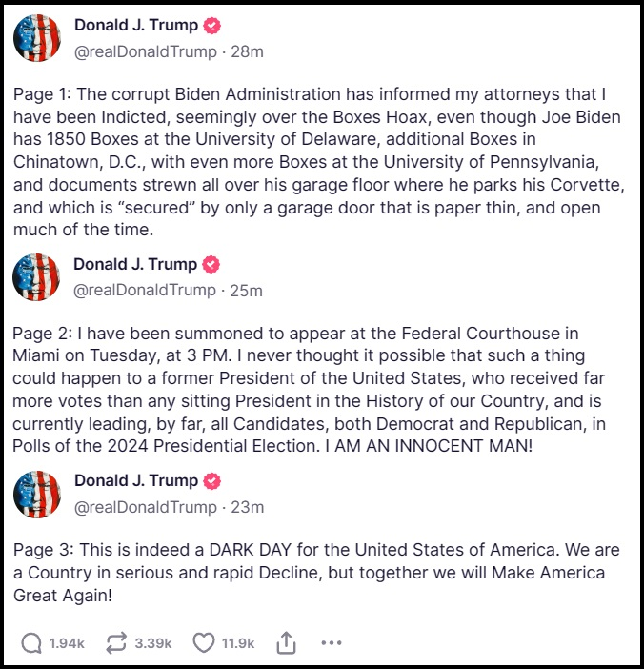Click Donald J. Trump name on third post
Screen dimensions: 644x669
(135, 480)
